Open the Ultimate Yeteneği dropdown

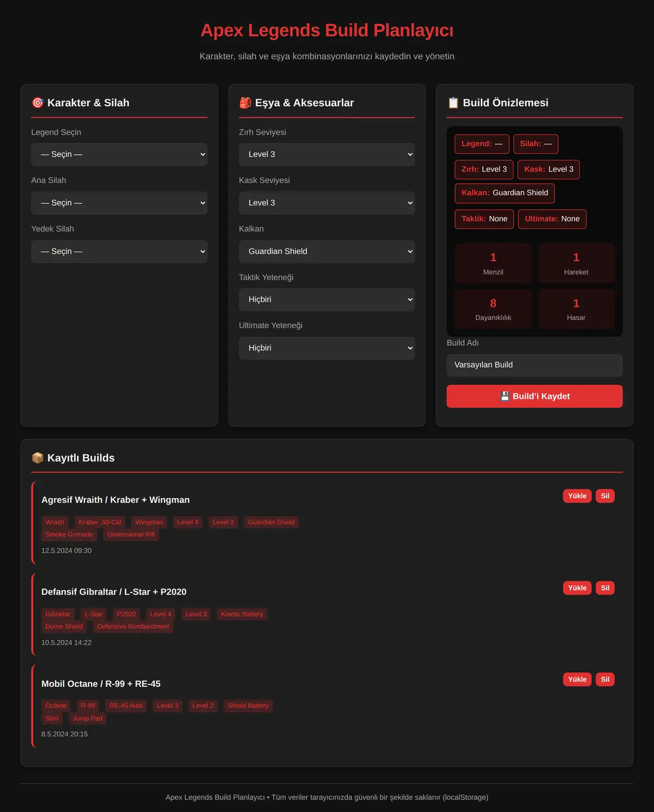[x=327, y=348]
